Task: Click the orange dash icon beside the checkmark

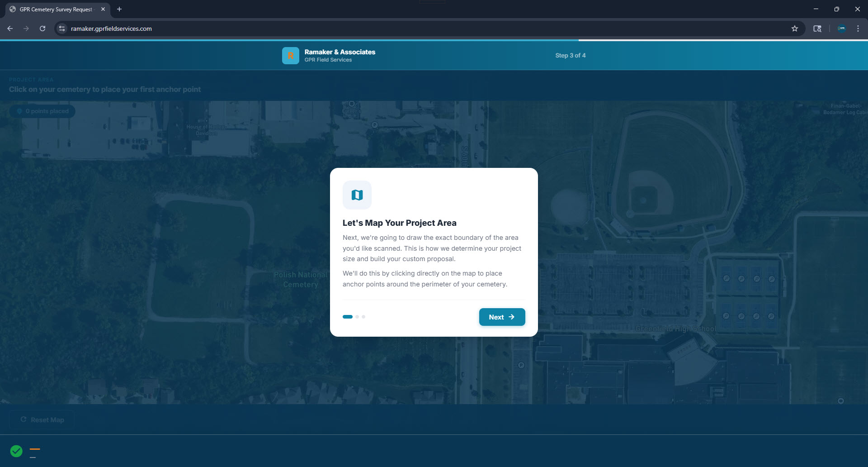Action: coord(35,449)
